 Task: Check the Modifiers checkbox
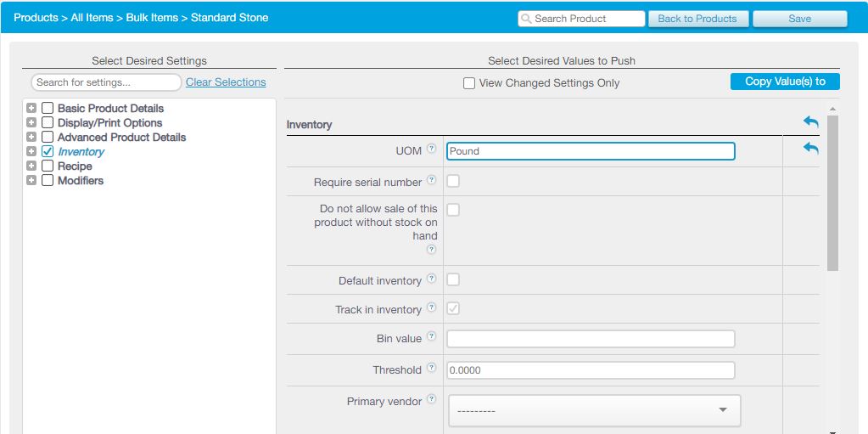click(x=48, y=180)
